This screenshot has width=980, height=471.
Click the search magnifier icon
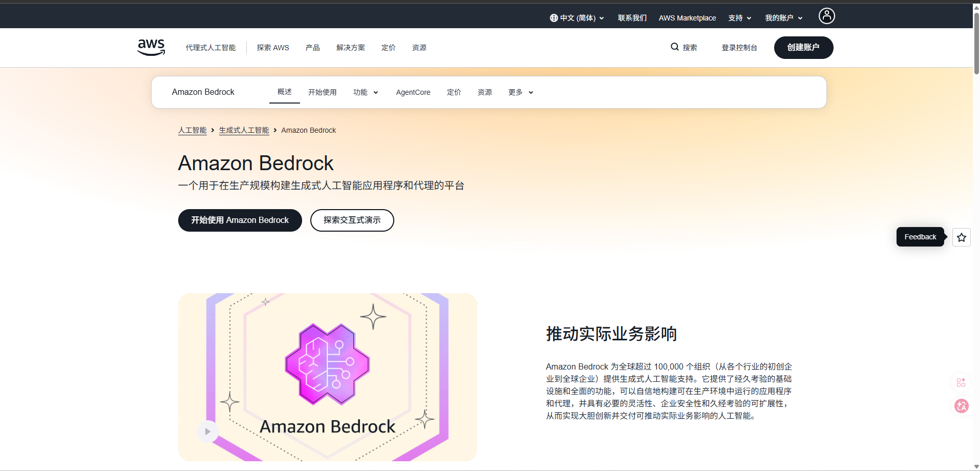click(675, 47)
